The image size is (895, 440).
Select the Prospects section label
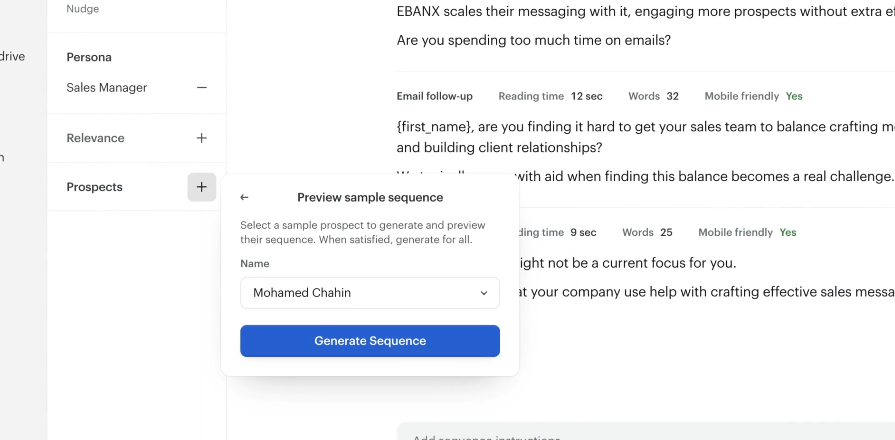coord(94,187)
